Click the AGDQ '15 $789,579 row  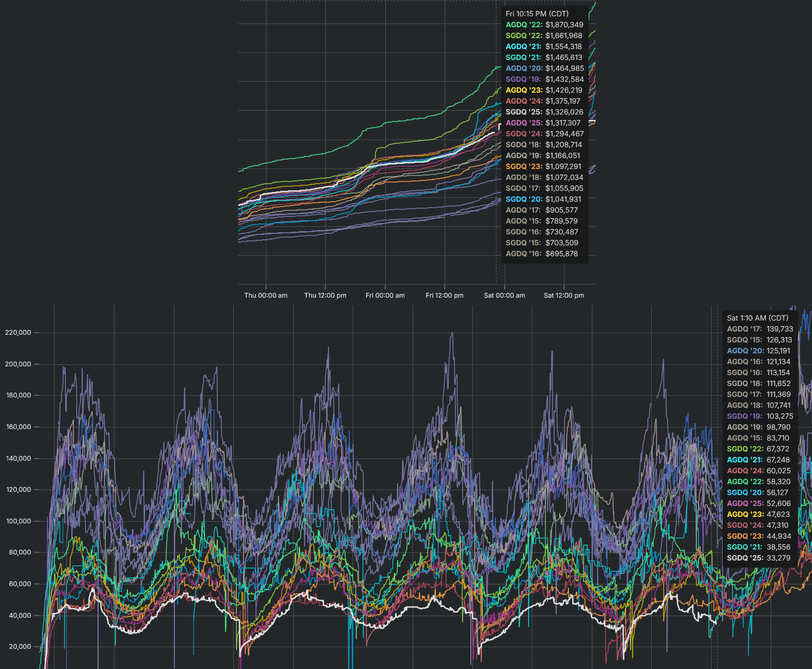(542, 221)
